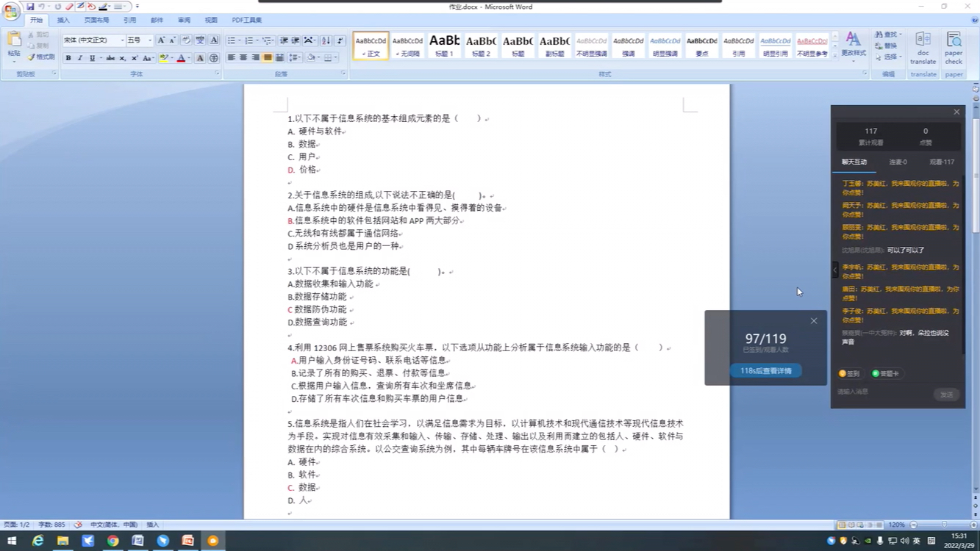
Task: Click the 替换 replace button
Action: pyautogui.click(x=887, y=46)
